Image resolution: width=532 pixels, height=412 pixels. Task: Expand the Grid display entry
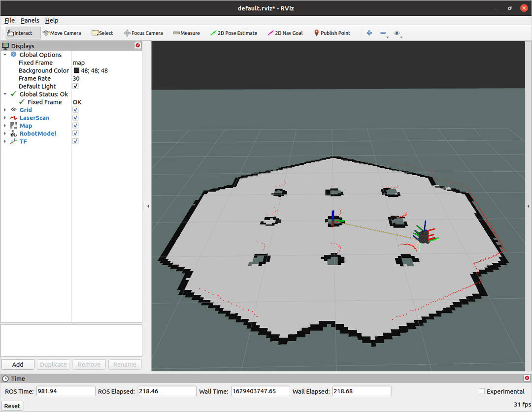pyautogui.click(x=5, y=110)
